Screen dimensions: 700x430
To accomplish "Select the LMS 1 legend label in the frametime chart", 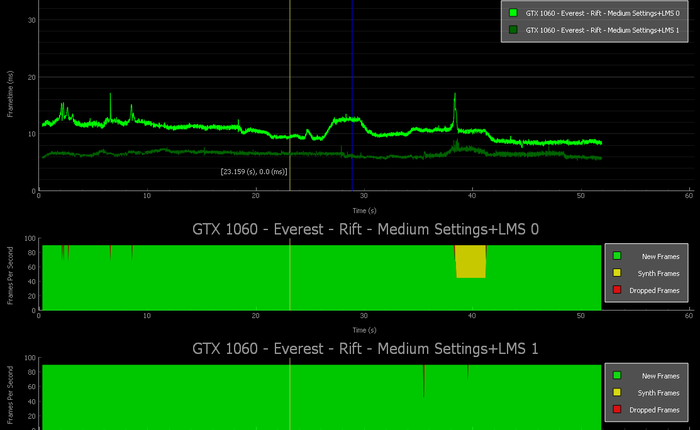I will coord(602,30).
